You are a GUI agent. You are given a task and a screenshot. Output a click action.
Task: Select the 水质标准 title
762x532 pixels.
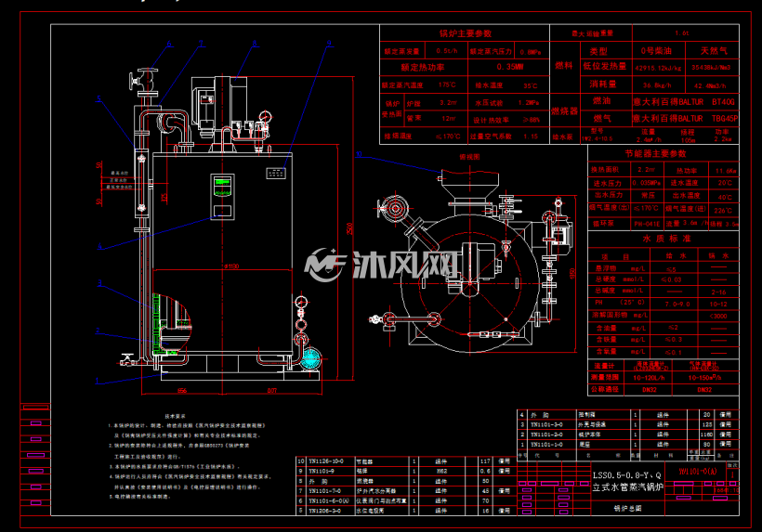(x=666, y=239)
